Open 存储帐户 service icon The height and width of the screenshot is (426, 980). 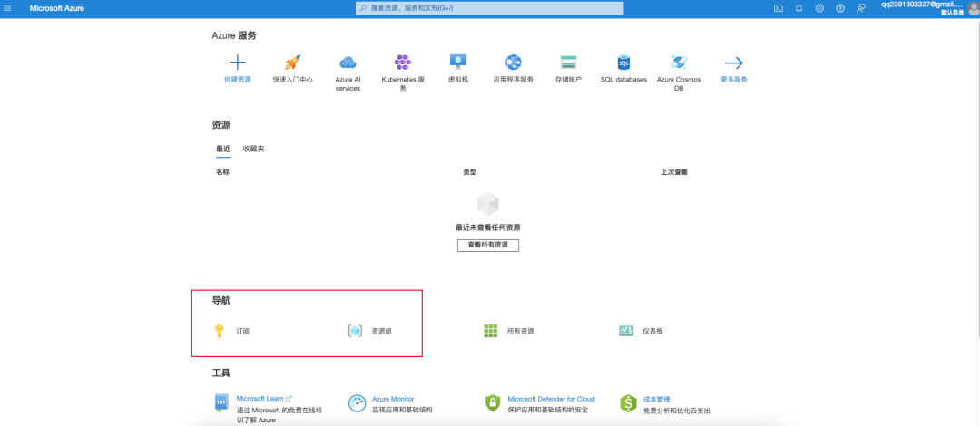568,63
